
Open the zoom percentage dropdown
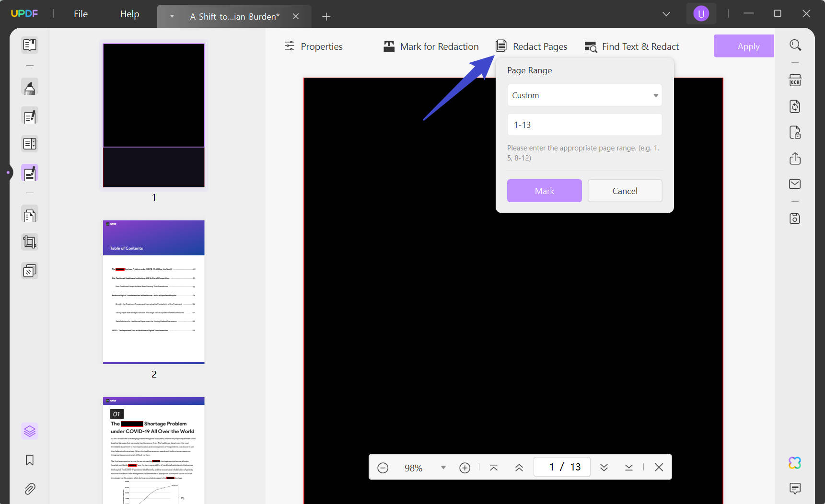coord(442,467)
